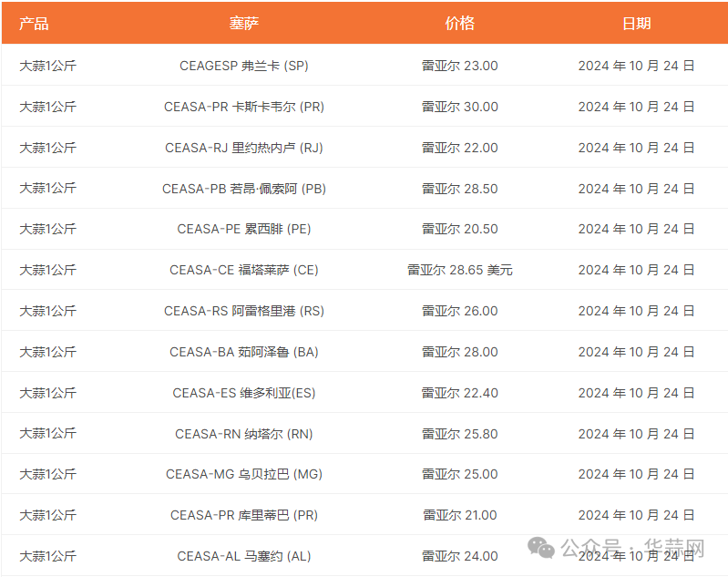Click the price 雷亚尔 28.65 美元
This screenshot has width=728, height=577.
pyautogui.click(x=459, y=270)
